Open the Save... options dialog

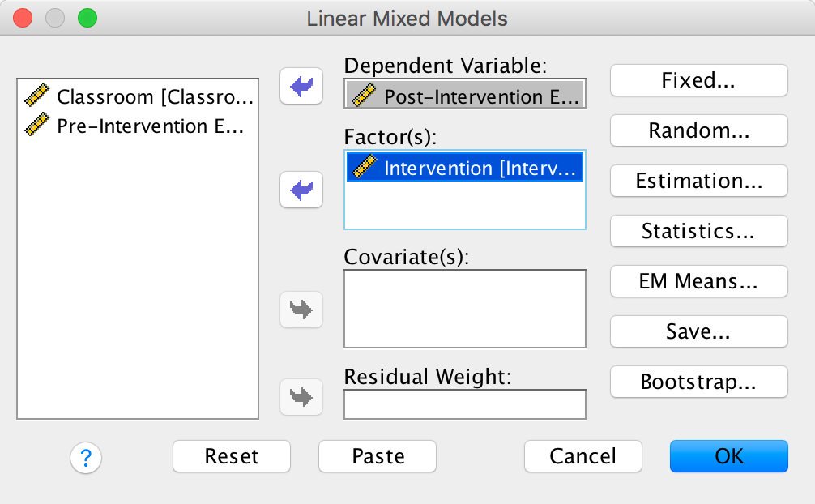pyautogui.click(x=698, y=331)
